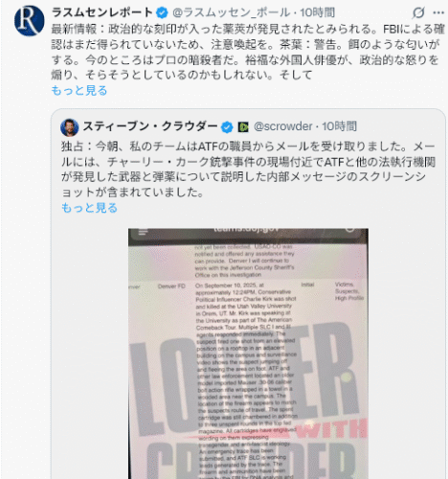Open the スティーブン・クラウダー display name

pos(150,126)
